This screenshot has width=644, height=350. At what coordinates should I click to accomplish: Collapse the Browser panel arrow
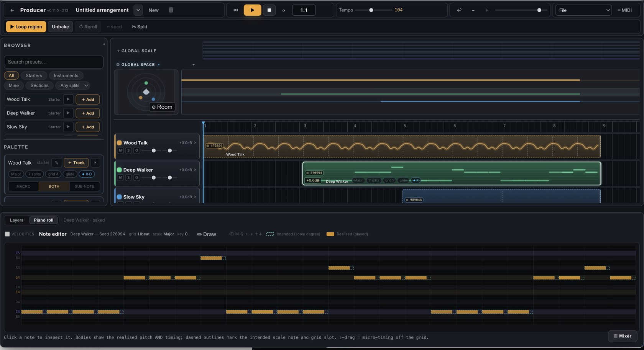tap(103, 44)
